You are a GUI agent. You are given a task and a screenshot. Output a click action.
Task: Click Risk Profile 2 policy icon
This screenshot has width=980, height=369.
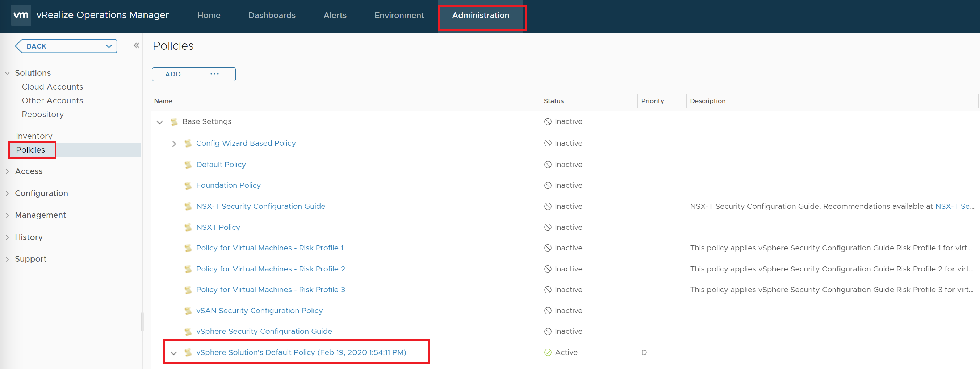[188, 269]
